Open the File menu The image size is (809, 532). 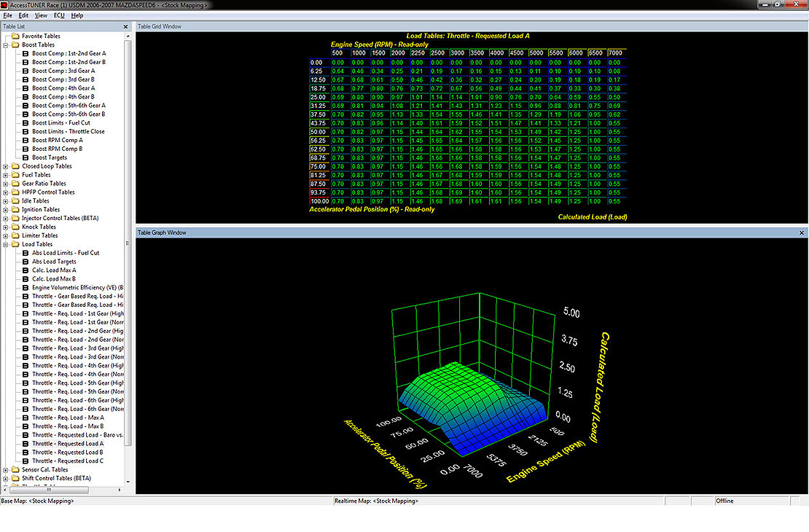click(7, 15)
